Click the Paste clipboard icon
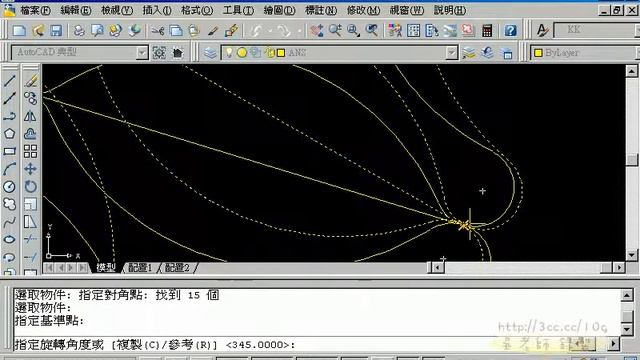 pos(194,30)
